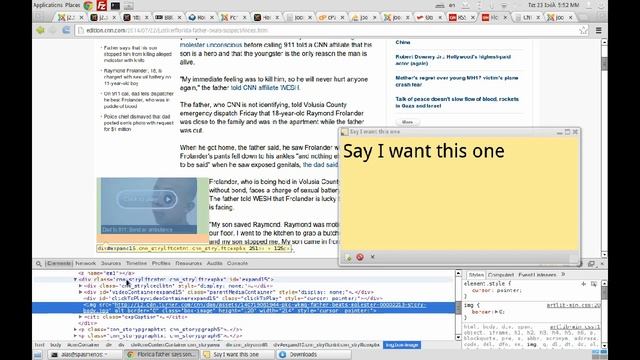Expand the videoContainerexpand15 div node
This screenshot has height=360, width=640.
point(80,292)
